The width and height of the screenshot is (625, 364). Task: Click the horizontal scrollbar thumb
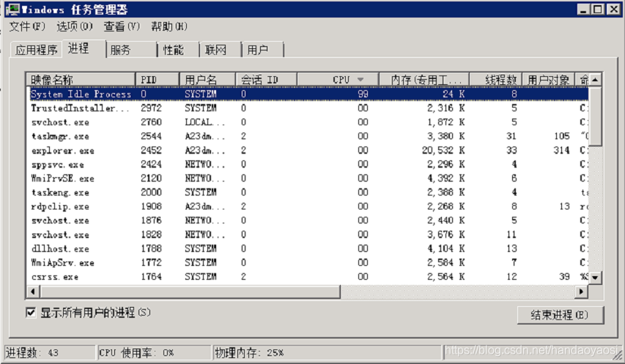[x=190, y=291]
